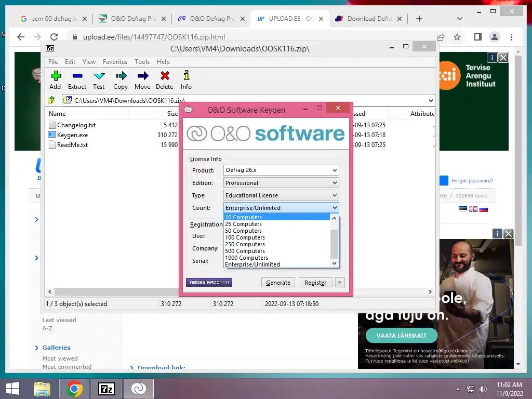
Task: Click the VAATA LÄHEMALT ad button
Action: [402, 335]
